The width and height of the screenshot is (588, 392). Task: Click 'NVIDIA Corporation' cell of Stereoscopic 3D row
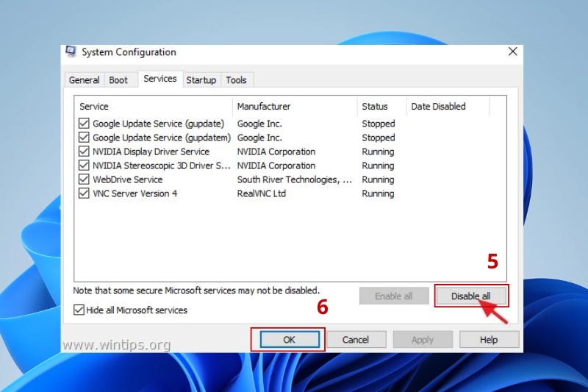276,165
